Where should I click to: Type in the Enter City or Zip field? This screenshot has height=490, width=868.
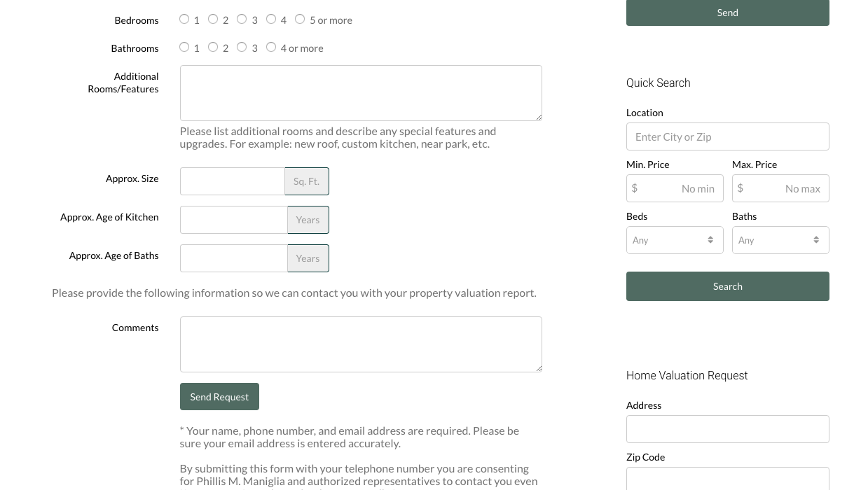tap(727, 136)
